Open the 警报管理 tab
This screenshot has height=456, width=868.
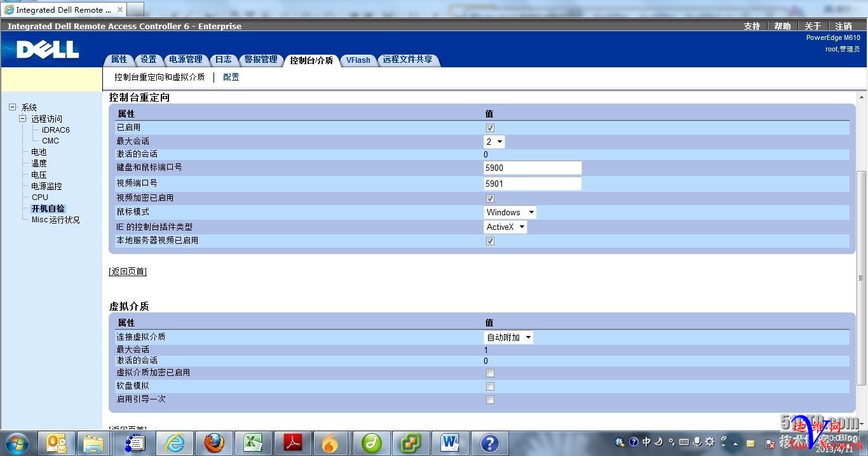pos(261,60)
